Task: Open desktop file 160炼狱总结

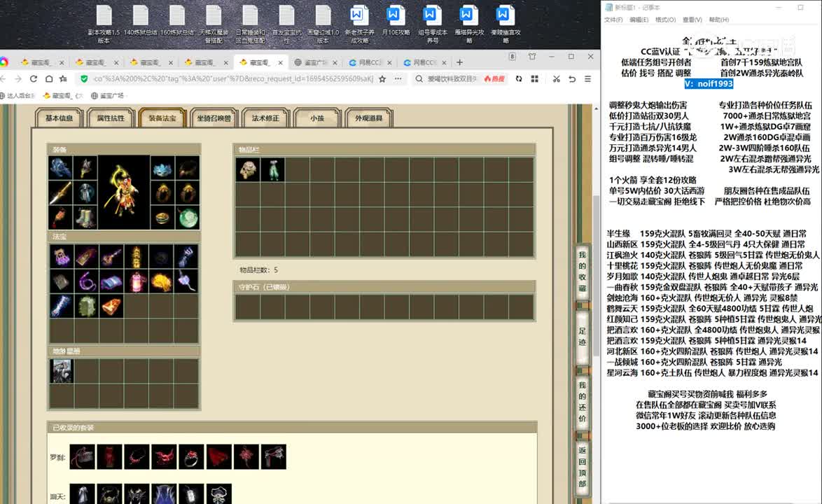Action: click(x=176, y=21)
